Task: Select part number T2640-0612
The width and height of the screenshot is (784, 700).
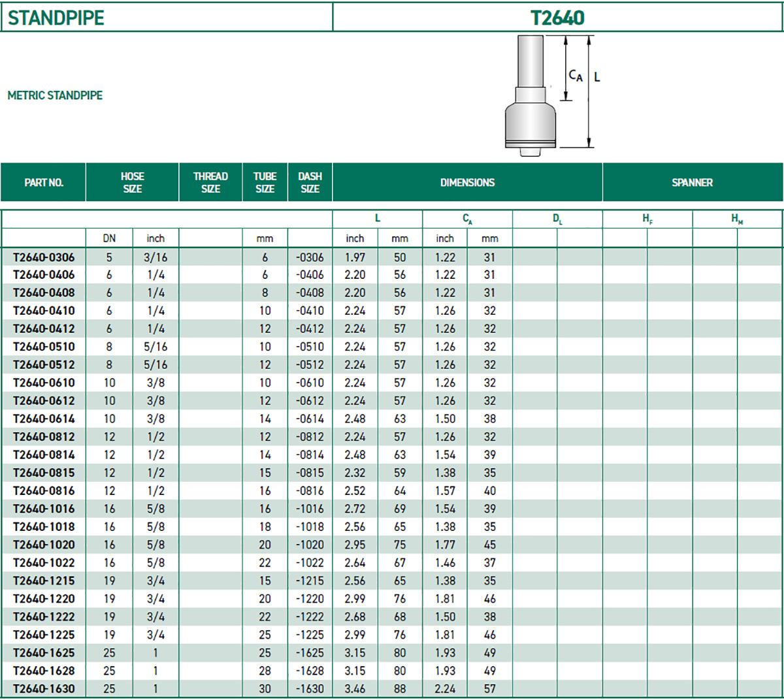Action: click(44, 401)
